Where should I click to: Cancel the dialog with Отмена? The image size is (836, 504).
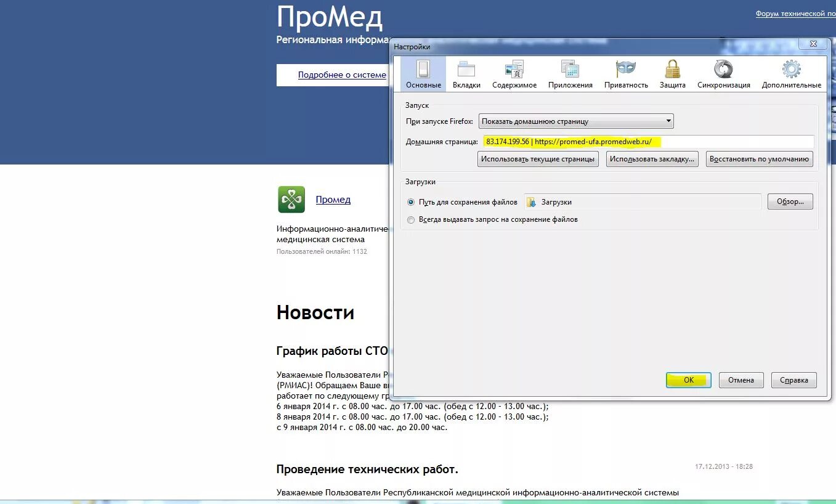741,380
